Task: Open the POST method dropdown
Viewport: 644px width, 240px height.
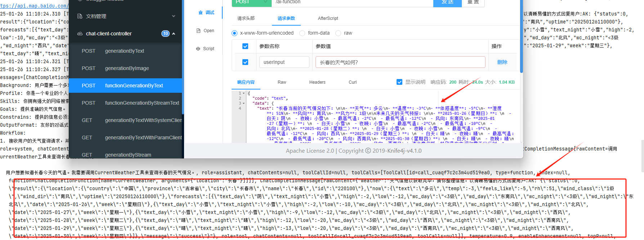Action: click(252, 3)
